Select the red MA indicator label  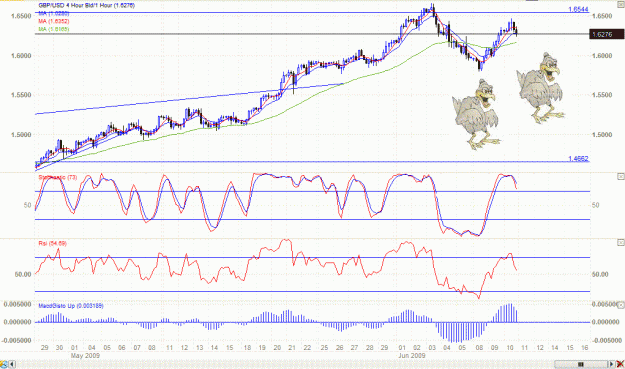(54, 21)
